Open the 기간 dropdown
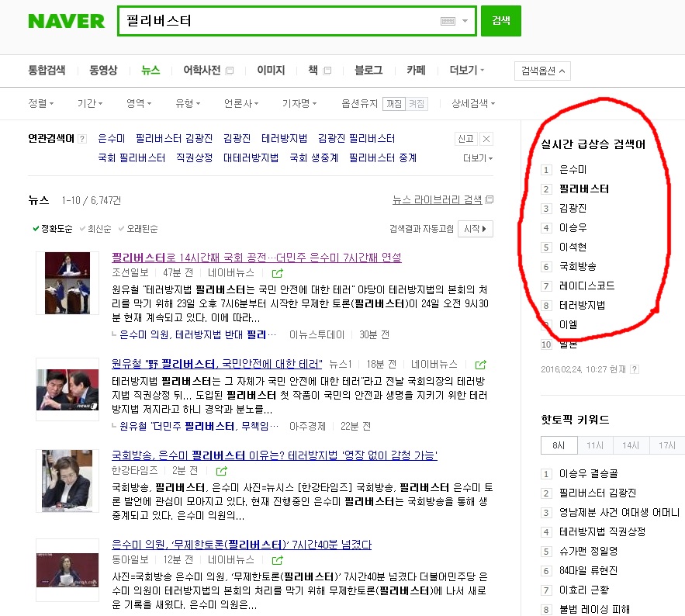685x616 pixels. pyautogui.click(x=90, y=103)
